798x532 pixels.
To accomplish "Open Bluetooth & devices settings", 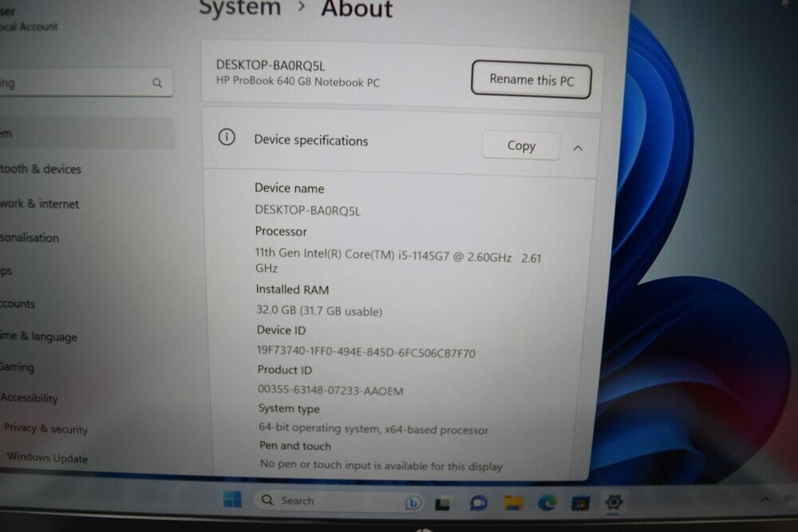I will [41, 169].
